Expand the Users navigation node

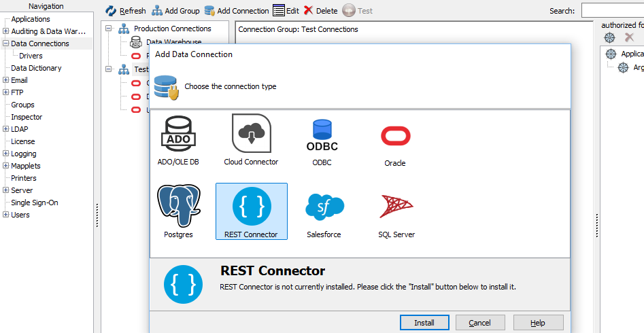pyautogui.click(x=6, y=215)
